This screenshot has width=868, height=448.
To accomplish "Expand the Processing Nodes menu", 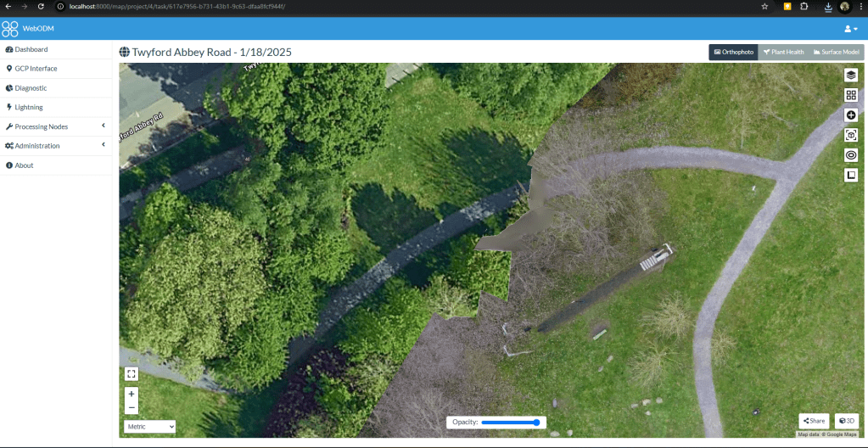I will click(55, 126).
